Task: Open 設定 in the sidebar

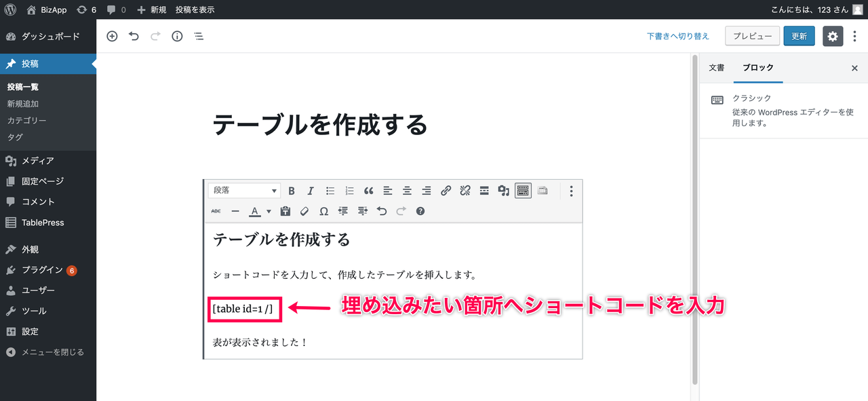Action: coord(48,332)
